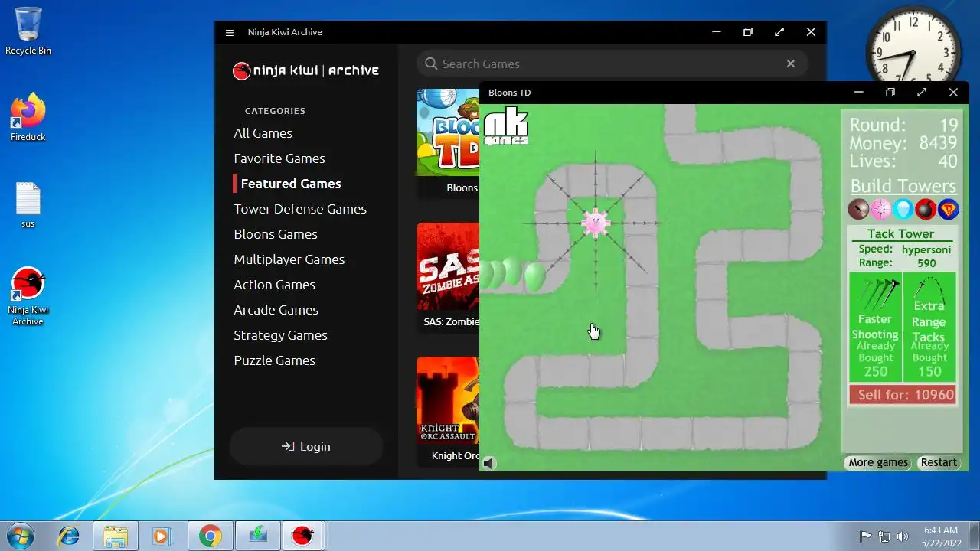Click the Money: 8439 readout
Screen dimensions: 980x551
click(x=903, y=143)
